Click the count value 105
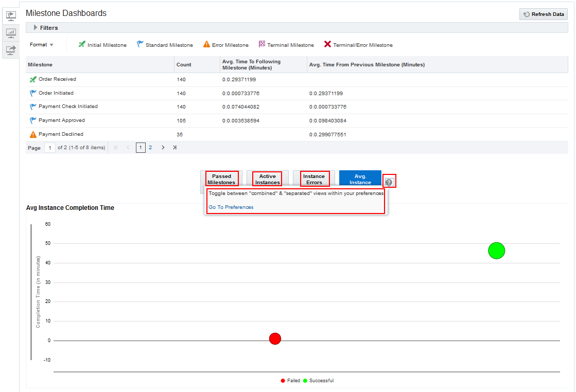Image resolution: width=576 pixels, height=392 pixels. pos(181,121)
